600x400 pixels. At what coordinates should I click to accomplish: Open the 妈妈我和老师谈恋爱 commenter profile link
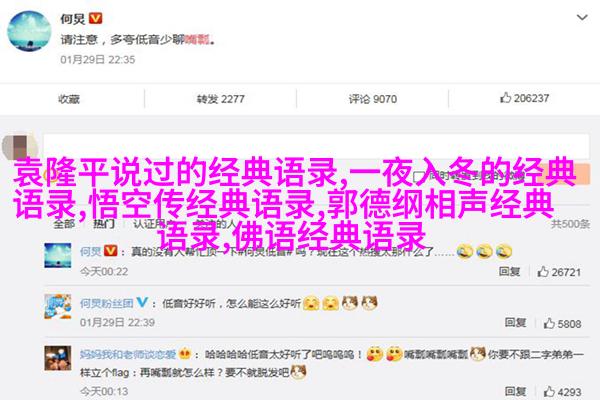click(128, 354)
